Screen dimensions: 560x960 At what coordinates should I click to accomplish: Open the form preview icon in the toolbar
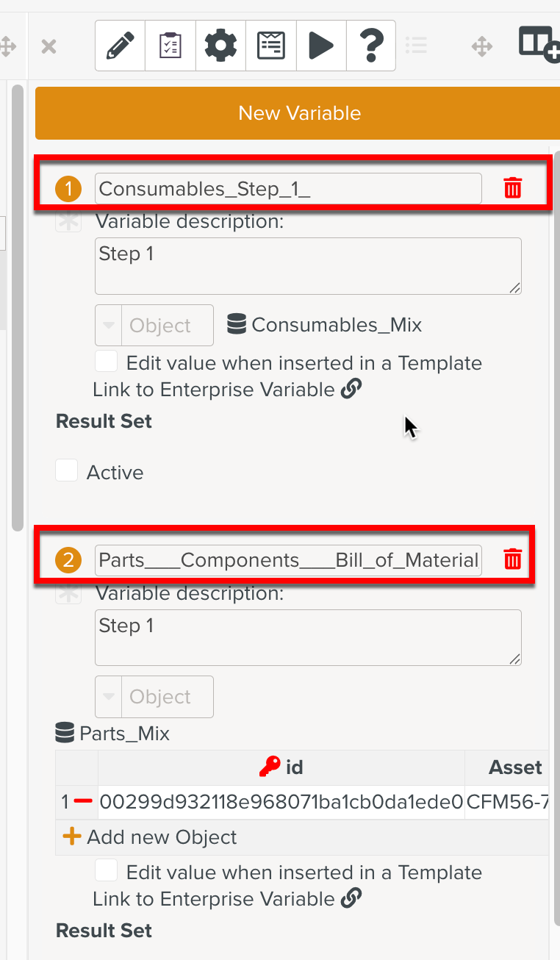(271, 46)
